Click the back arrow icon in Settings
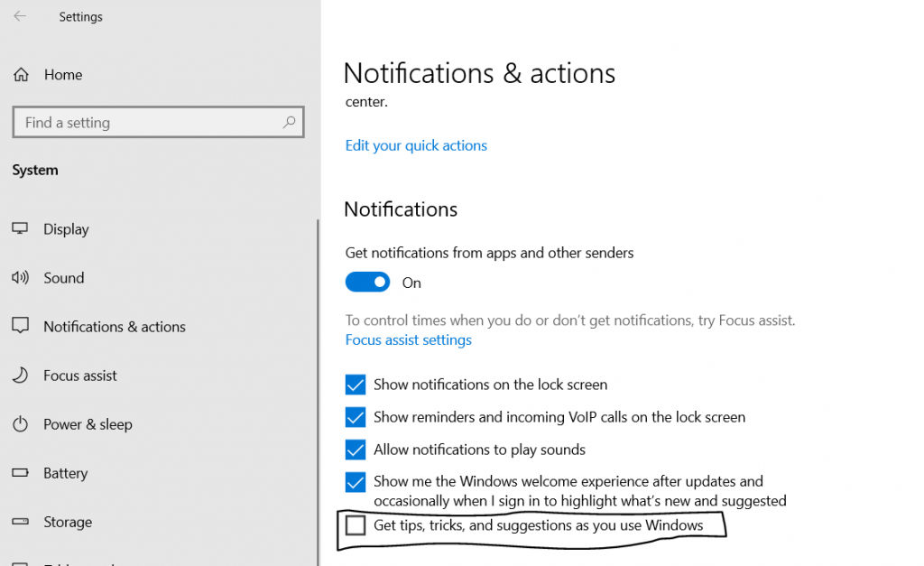924x566 pixels. point(20,16)
